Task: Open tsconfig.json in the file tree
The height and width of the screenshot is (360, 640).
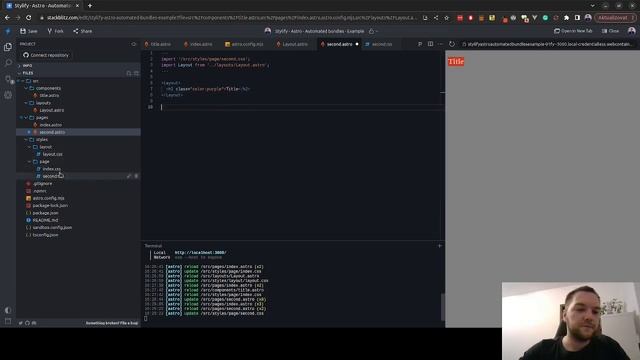Action: (45, 235)
